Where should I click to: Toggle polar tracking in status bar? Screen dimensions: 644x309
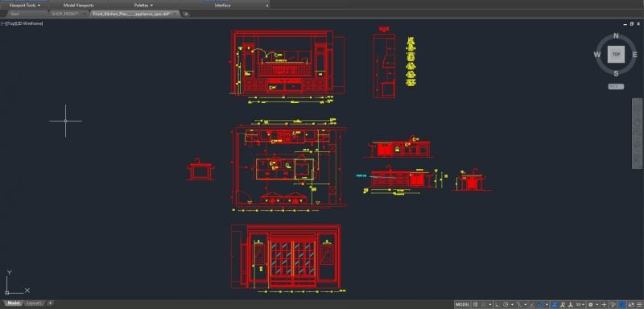[506, 304]
